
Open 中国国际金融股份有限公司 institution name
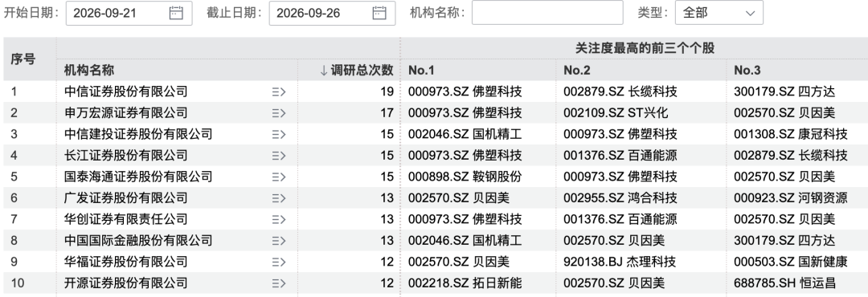pos(138,241)
